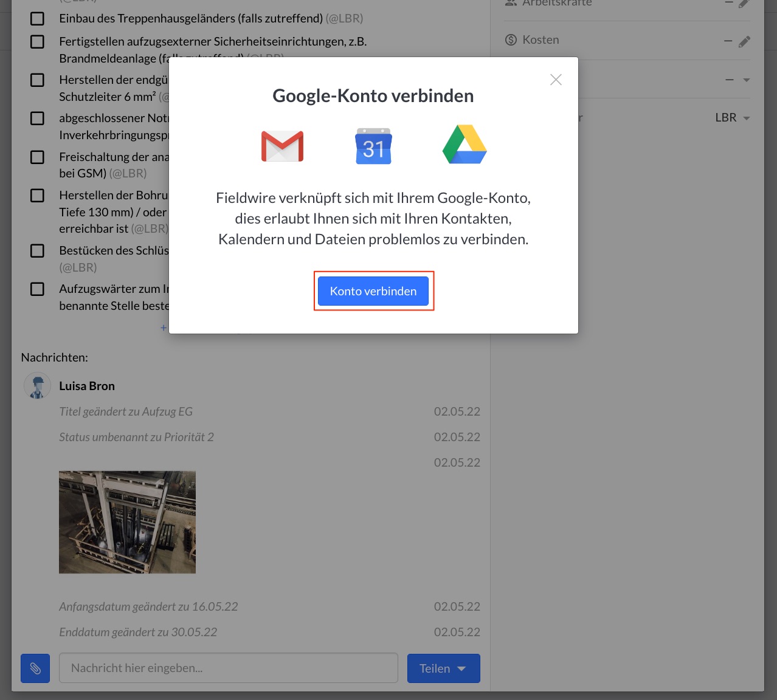
Task: Open the elevator shaft photo thumbnail
Action: (x=127, y=522)
